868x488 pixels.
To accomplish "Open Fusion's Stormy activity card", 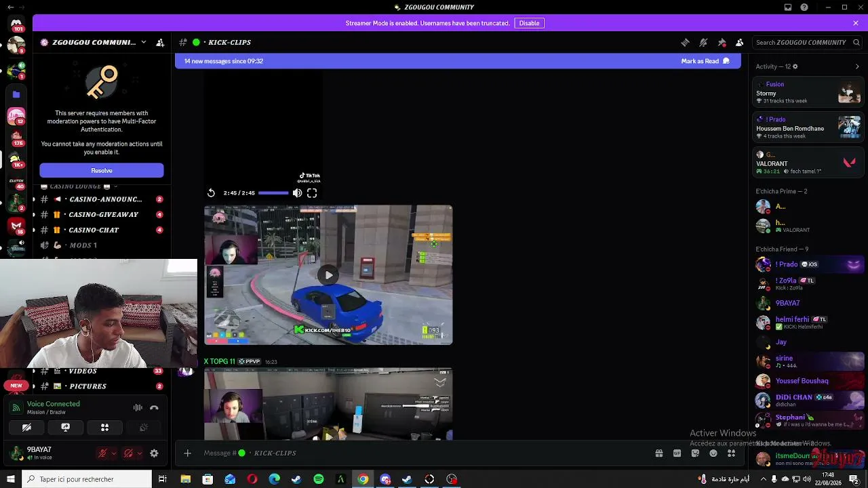I will click(808, 92).
